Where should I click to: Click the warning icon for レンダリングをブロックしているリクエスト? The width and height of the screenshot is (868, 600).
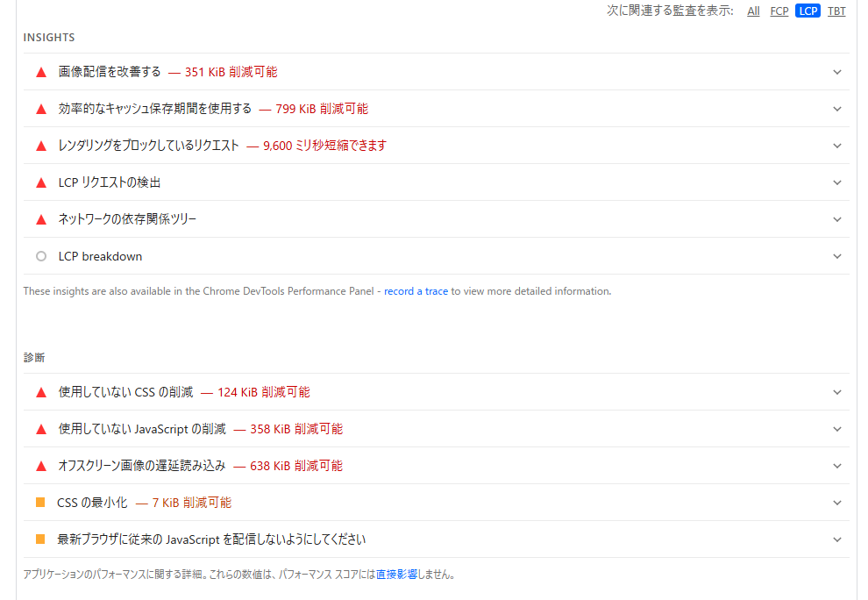pyautogui.click(x=41, y=146)
